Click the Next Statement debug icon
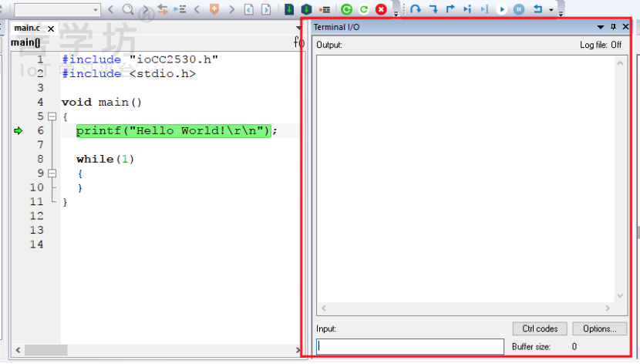Image resolution: width=640 pixels, height=364 pixels. 467,9
